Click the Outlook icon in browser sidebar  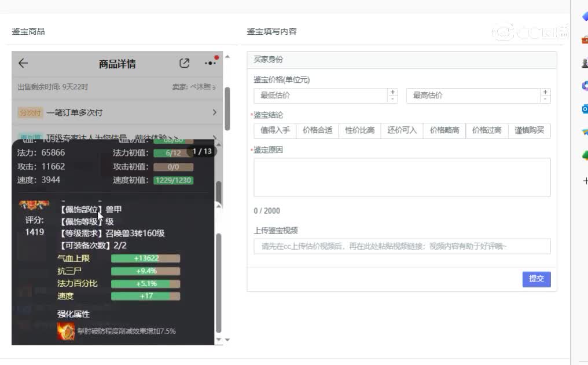(x=585, y=108)
